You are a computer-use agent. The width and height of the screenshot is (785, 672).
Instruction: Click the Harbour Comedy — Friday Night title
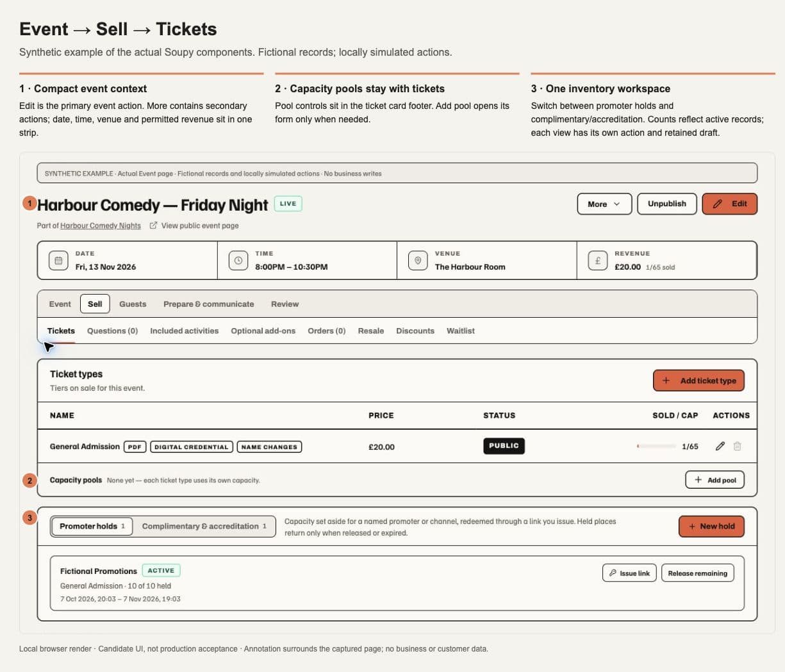coord(153,205)
